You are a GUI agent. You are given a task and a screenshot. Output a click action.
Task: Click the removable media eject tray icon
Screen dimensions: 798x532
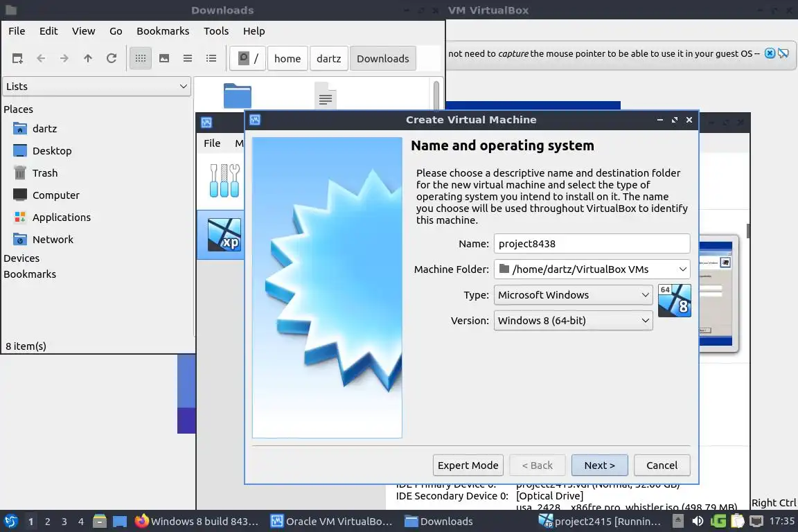click(678, 522)
